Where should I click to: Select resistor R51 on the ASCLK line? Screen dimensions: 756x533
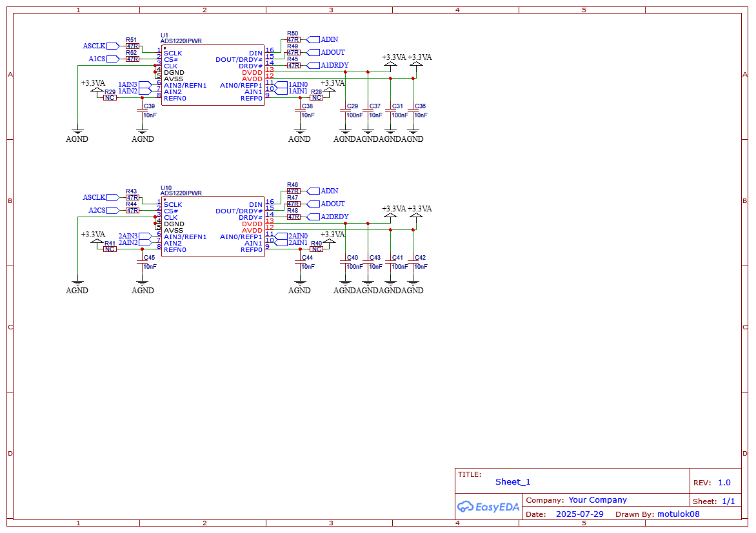click(x=133, y=46)
